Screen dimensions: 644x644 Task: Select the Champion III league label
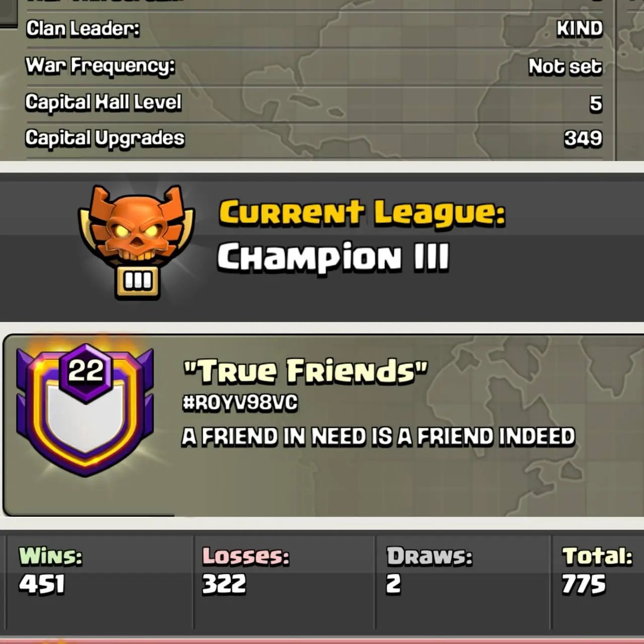[x=333, y=257]
